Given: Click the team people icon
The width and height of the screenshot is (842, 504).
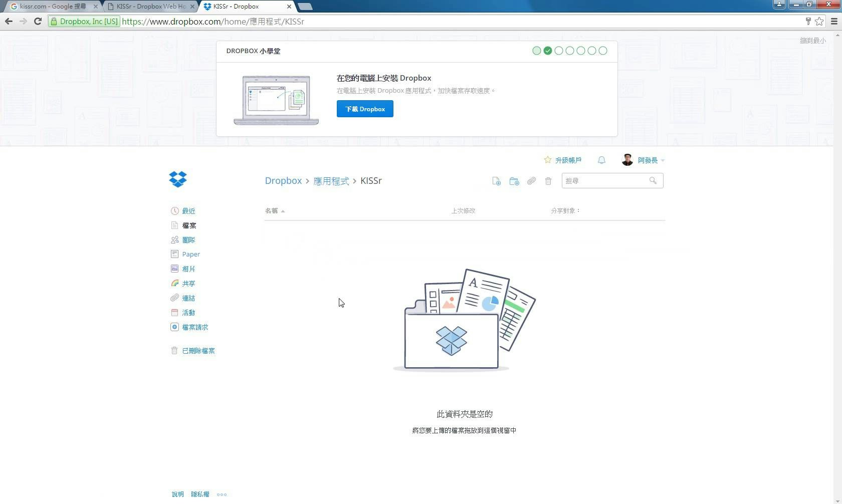Looking at the screenshot, I should (x=174, y=240).
